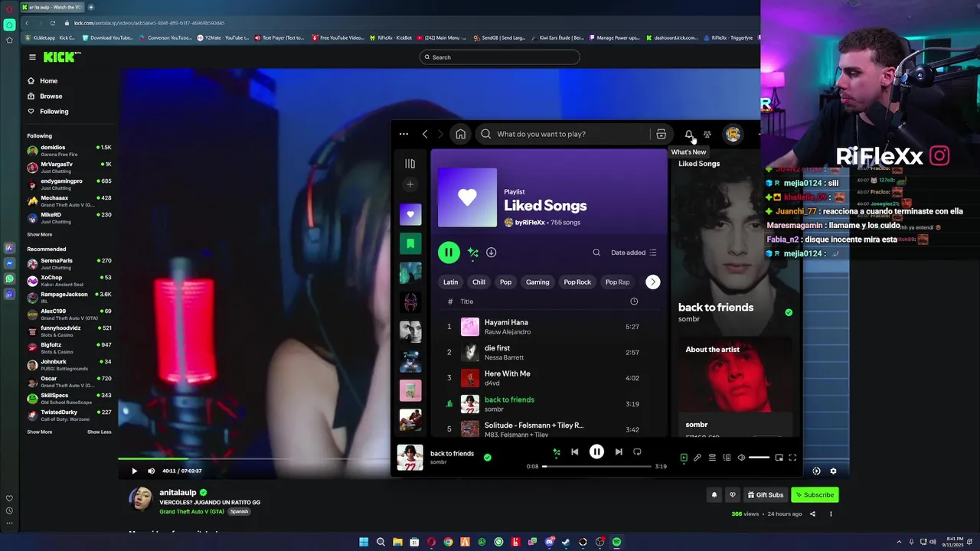Seek in the Spotify song progress bar
Screen dimensions: 980x551
[596, 466]
